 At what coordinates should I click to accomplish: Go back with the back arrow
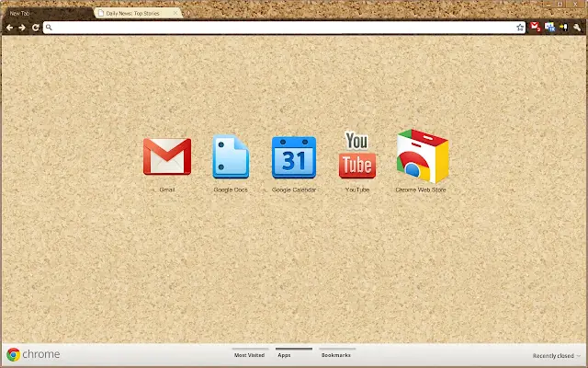(9, 28)
